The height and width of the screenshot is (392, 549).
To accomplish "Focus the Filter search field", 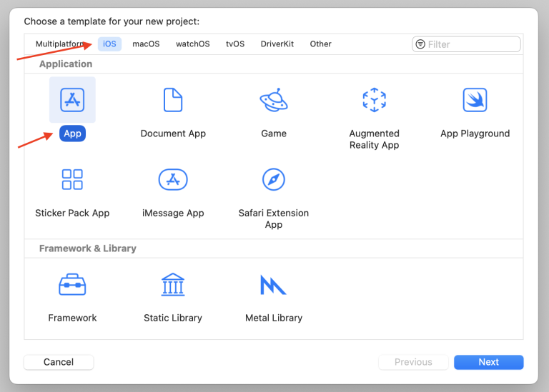I will coord(472,44).
